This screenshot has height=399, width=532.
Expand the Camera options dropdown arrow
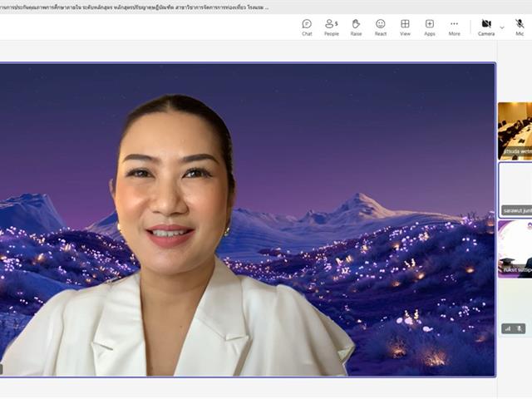pos(502,27)
